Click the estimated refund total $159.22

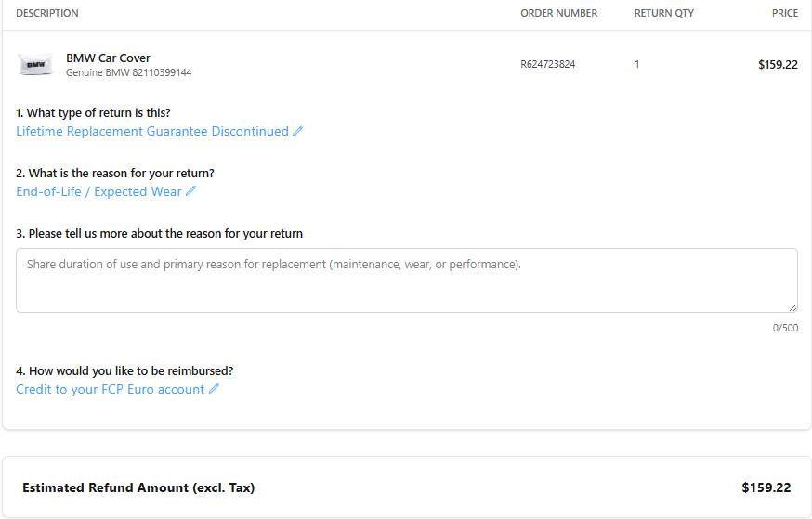pos(766,487)
